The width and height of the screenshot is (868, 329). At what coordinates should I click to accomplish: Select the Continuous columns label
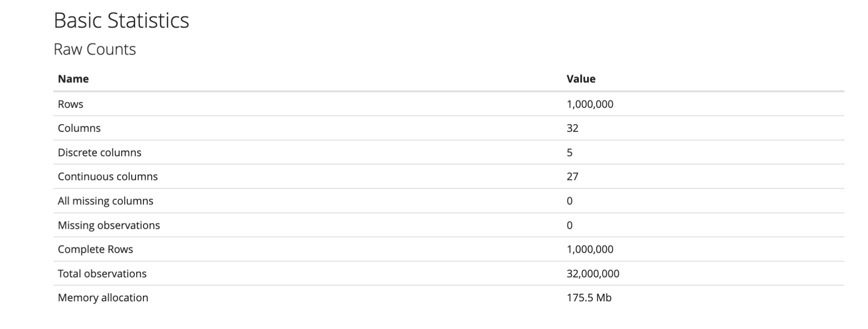[x=108, y=176]
